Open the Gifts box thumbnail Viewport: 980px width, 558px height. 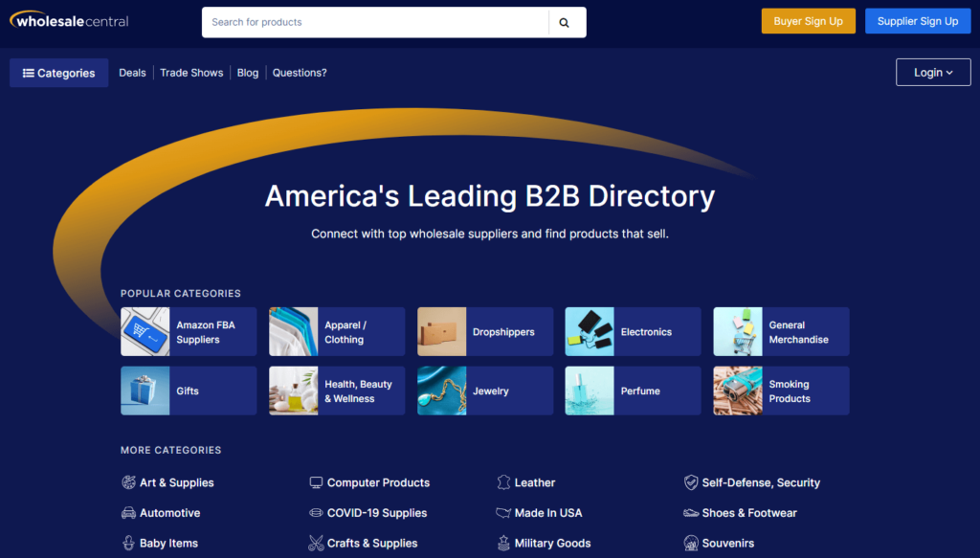point(145,391)
